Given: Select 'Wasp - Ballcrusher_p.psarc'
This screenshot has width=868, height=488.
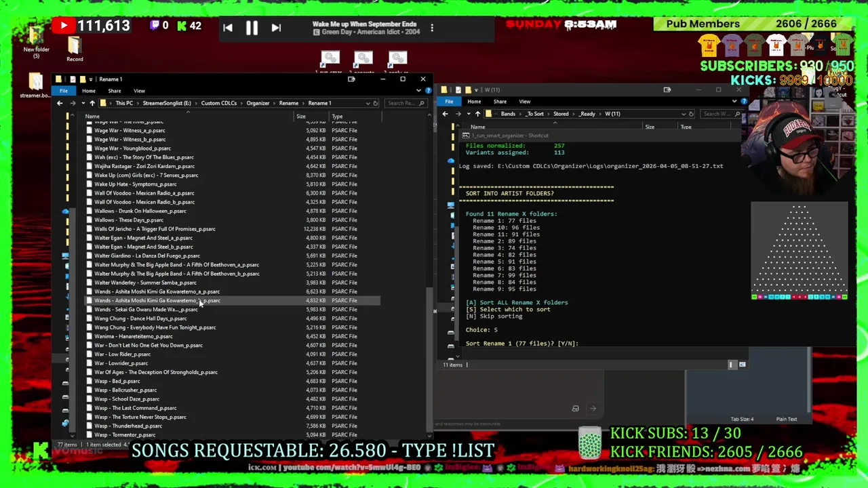Looking at the screenshot, I should click(233, 390).
